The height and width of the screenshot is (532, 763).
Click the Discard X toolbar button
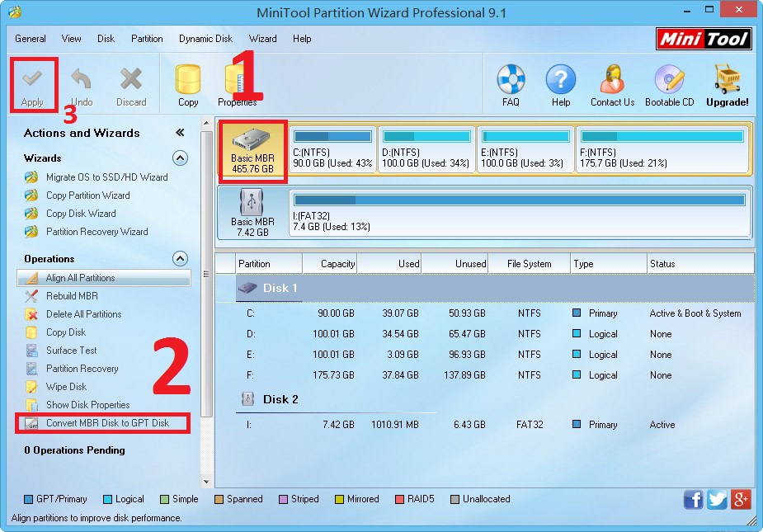[x=131, y=86]
